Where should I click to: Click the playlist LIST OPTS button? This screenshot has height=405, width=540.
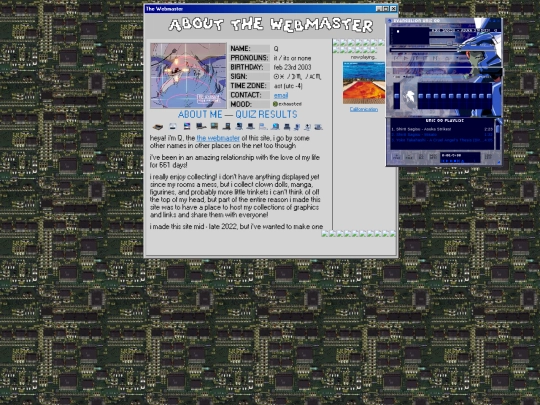pos(488,157)
